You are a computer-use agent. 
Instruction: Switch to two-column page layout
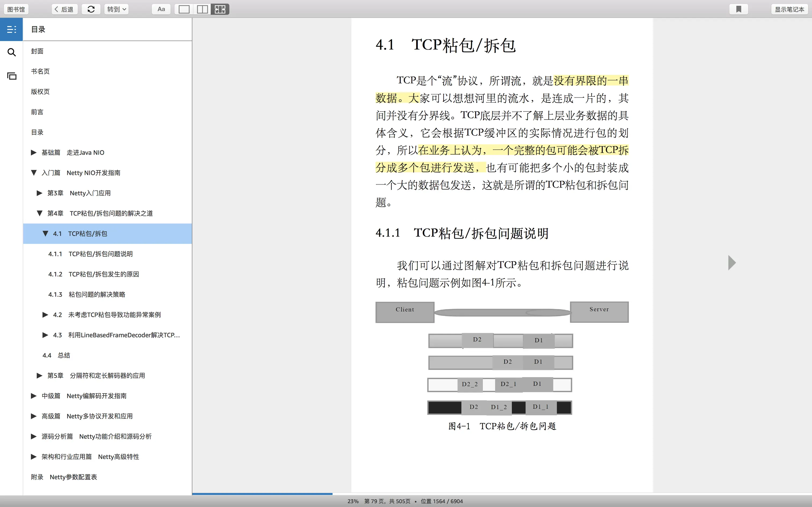pyautogui.click(x=202, y=9)
